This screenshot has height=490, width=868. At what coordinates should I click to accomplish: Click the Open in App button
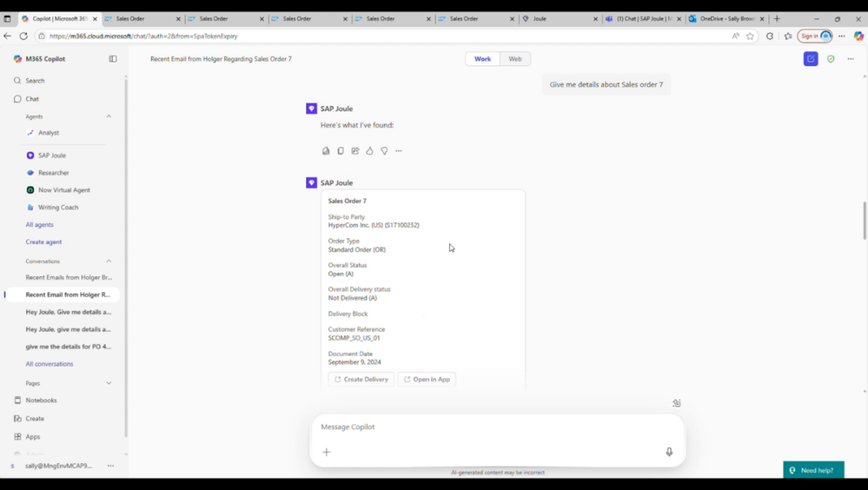click(427, 380)
